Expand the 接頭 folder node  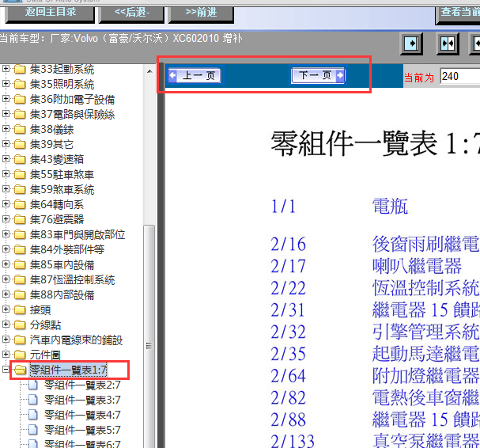pyautogui.click(x=6, y=309)
